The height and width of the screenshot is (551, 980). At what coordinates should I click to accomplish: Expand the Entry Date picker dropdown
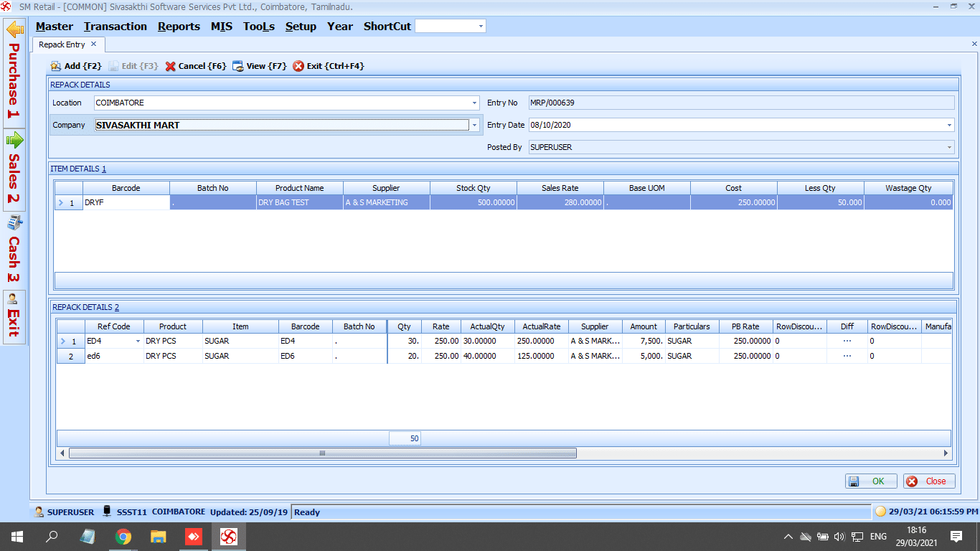pyautogui.click(x=948, y=125)
